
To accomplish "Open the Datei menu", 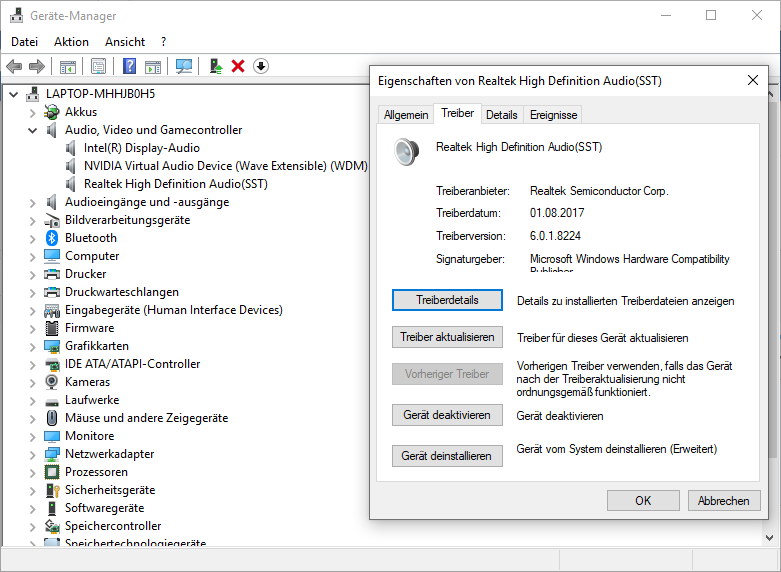I will point(24,42).
